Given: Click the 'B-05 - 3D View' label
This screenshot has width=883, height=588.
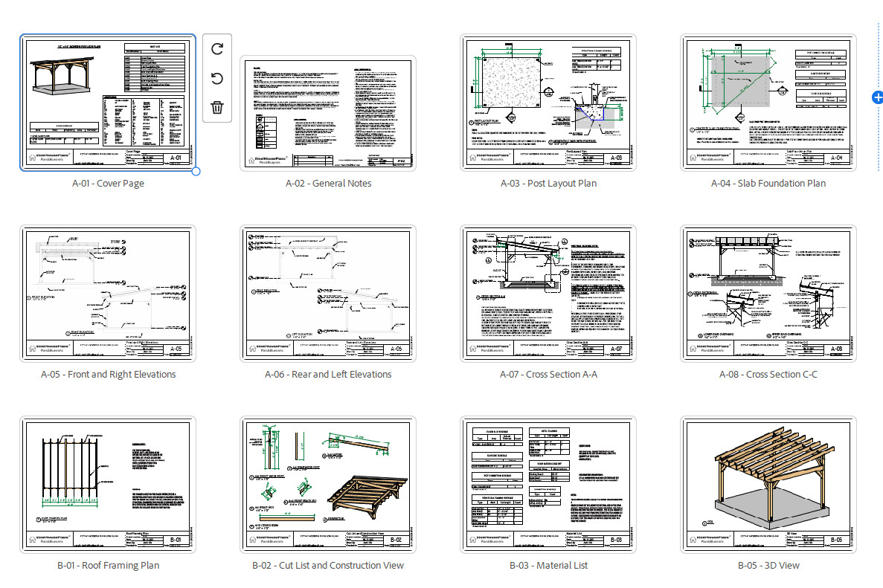Looking at the screenshot, I should [x=768, y=566].
